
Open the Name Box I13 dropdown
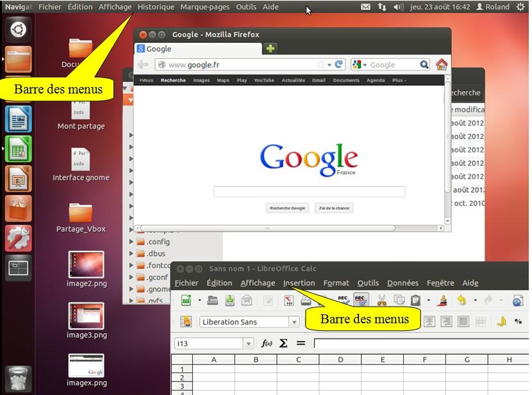pyautogui.click(x=249, y=344)
